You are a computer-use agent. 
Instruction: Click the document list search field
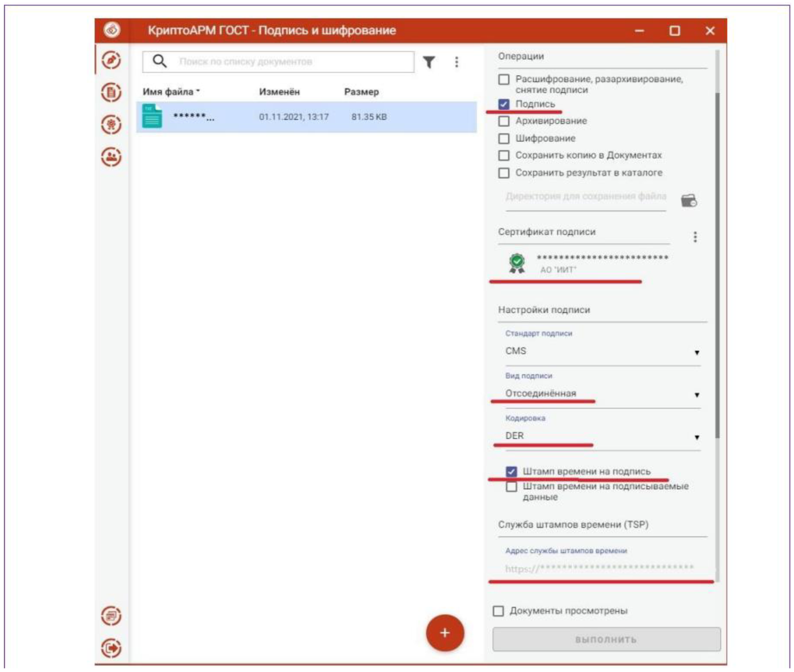point(295,62)
